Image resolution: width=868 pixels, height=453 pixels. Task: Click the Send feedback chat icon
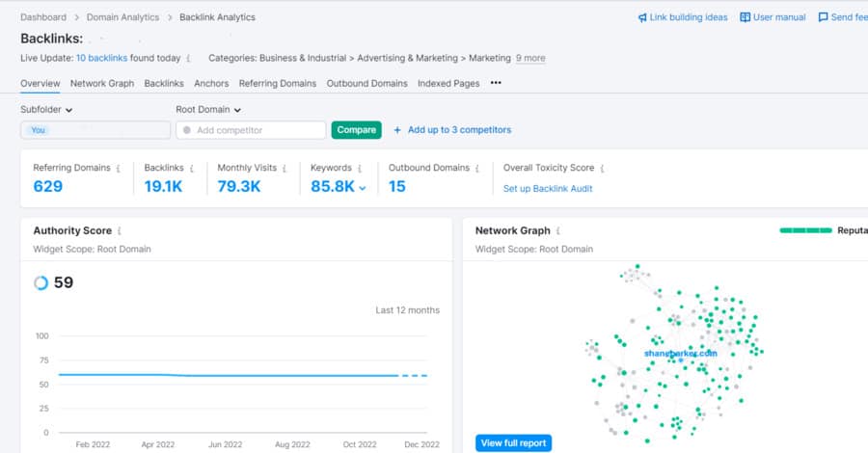click(823, 17)
